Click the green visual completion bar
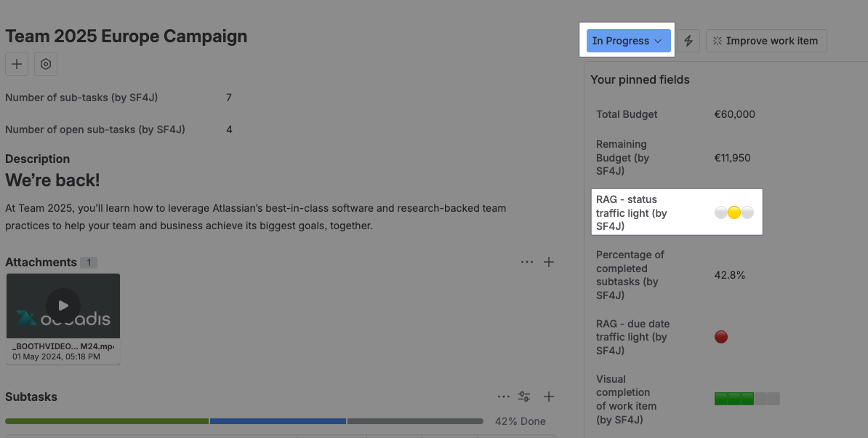This screenshot has height=438, width=868. 734,399
